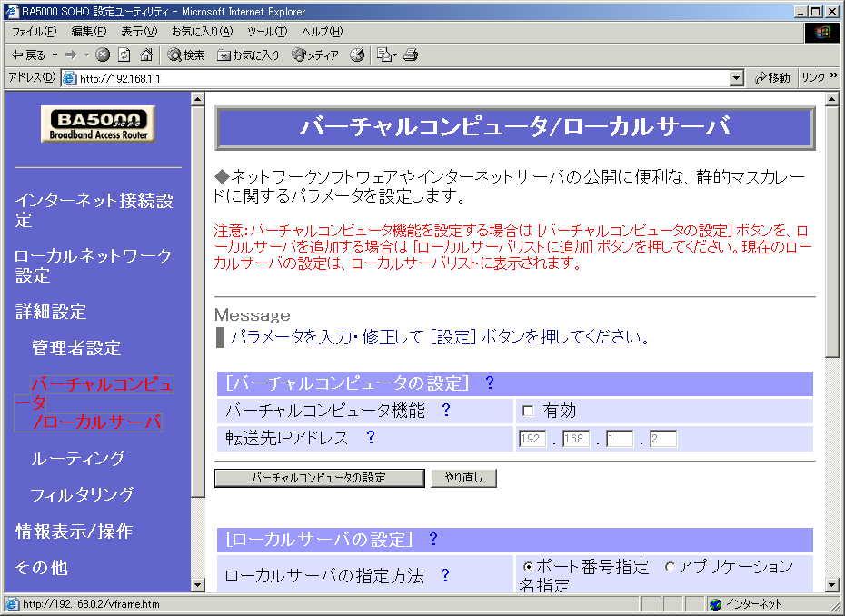The height and width of the screenshot is (616, 845).
Task: Open the ルーティング sidebar link
Action: [x=77, y=459]
